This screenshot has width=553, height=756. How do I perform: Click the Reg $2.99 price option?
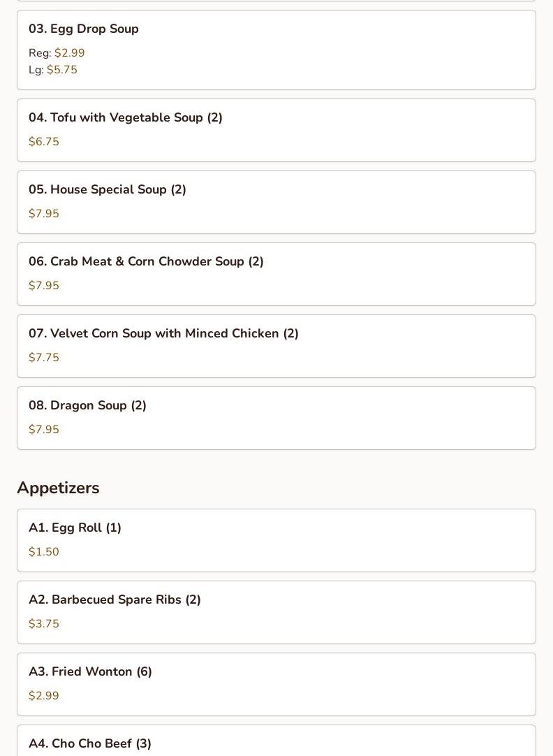coord(57,52)
